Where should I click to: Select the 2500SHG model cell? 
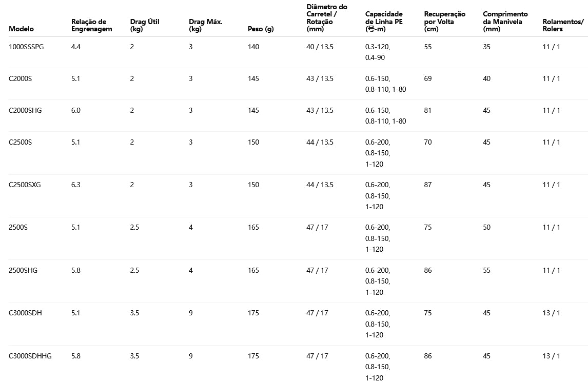tap(23, 271)
